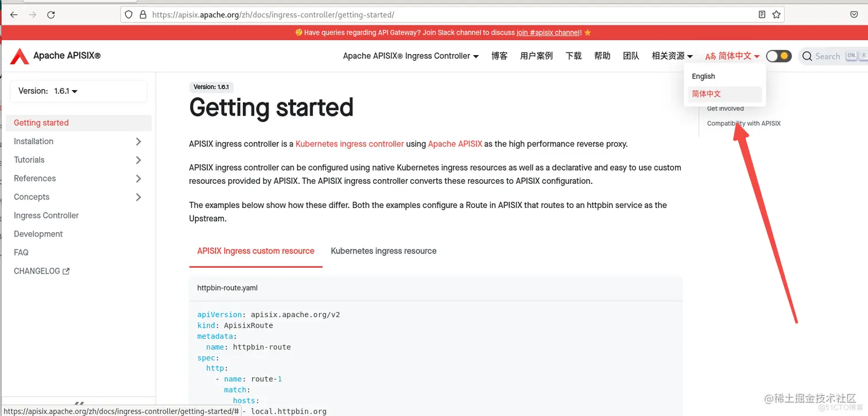Open CHANGELOG external link icon

[66, 271]
